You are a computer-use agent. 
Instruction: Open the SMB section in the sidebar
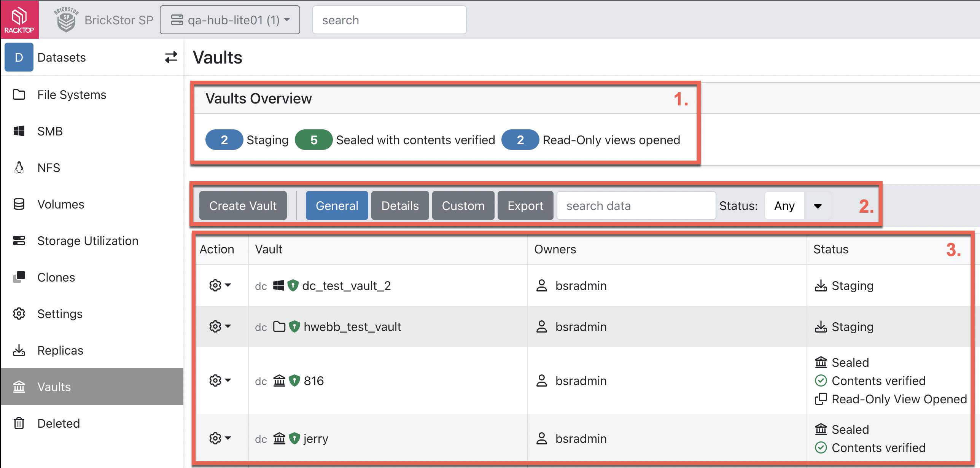[50, 131]
